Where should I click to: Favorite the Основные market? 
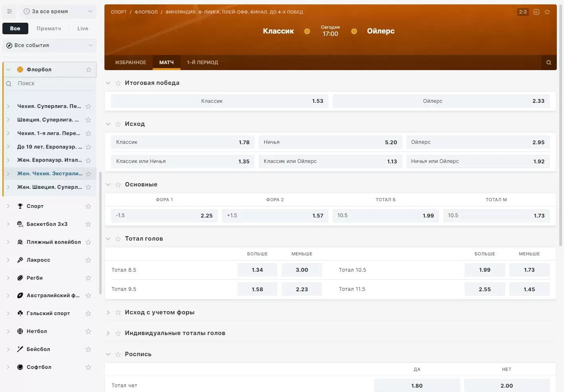pyautogui.click(x=118, y=185)
